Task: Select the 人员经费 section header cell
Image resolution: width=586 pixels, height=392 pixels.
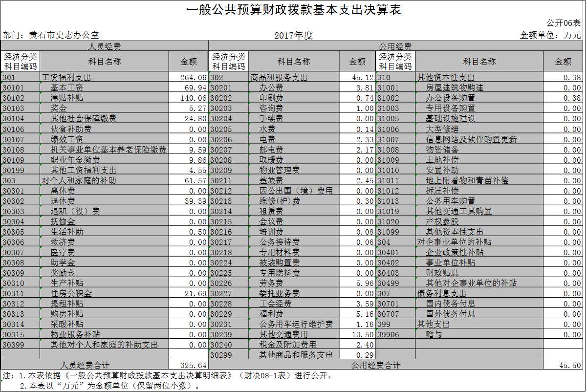Action: point(104,46)
